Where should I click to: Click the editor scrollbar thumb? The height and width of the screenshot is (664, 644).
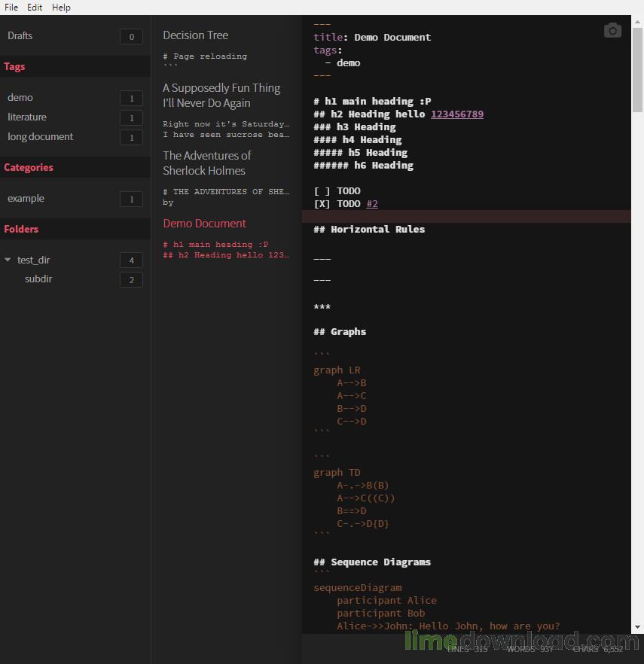[637, 70]
